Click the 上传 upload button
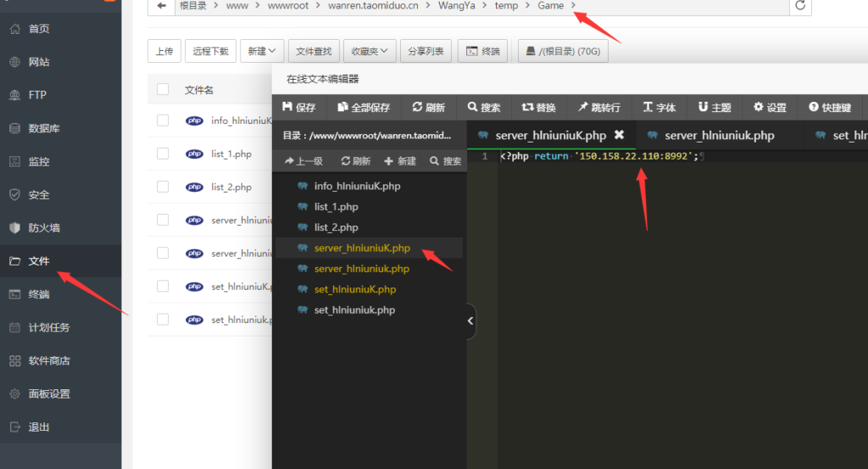This screenshot has width=868, height=469. coord(164,51)
